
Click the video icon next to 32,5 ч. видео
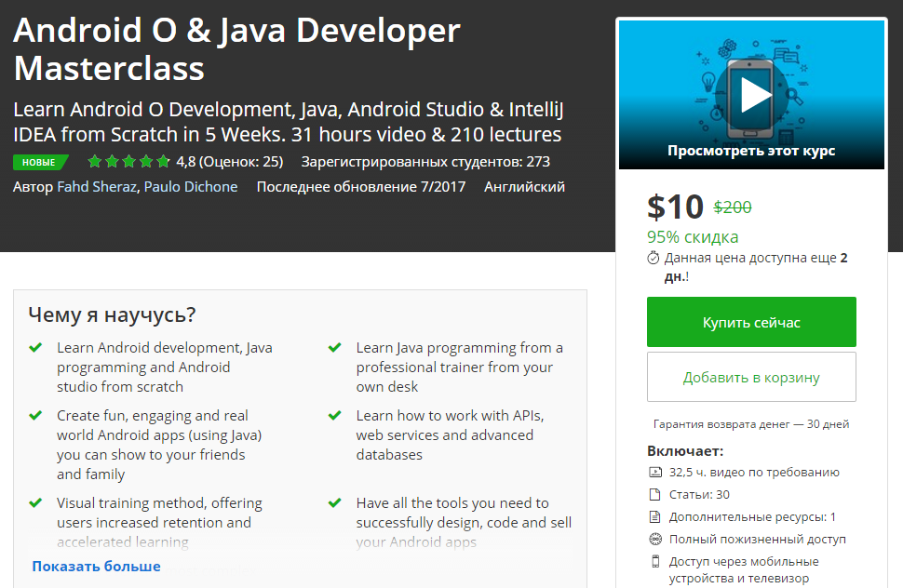coord(655,473)
